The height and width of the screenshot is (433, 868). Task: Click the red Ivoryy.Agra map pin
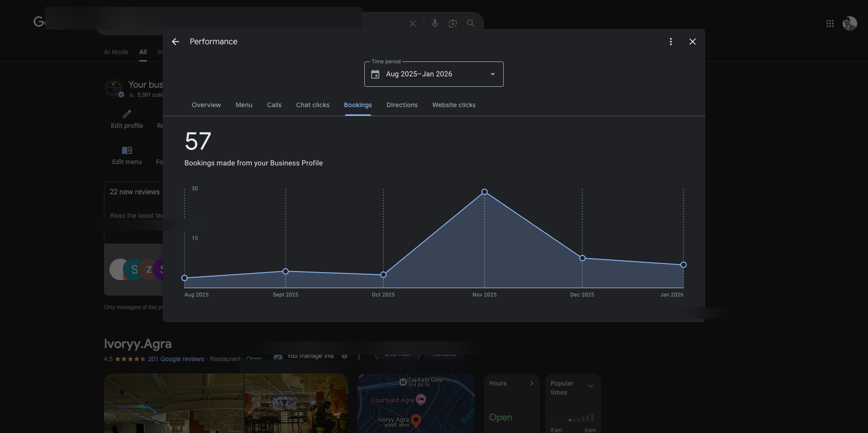pyautogui.click(x=416, y=421)
